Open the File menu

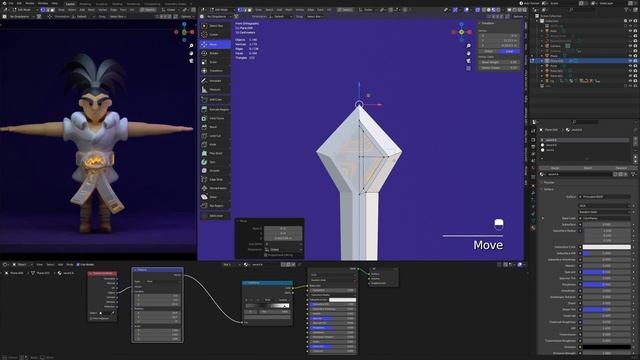(x=11, y=3)
